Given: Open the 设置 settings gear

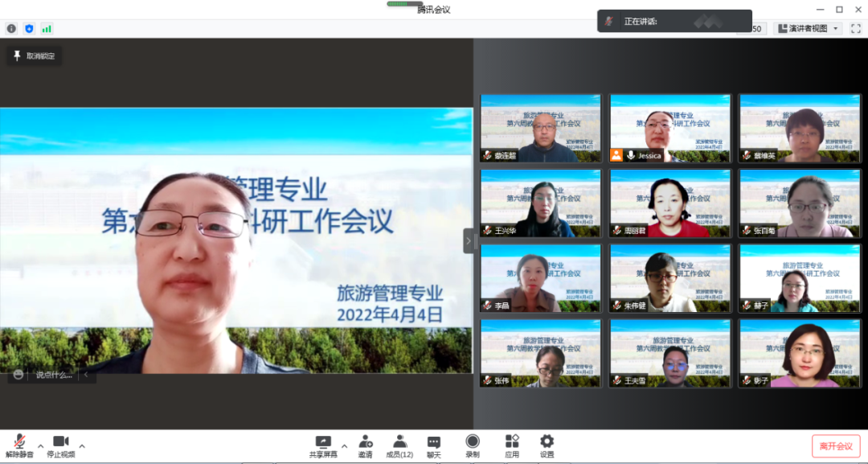Looking at the screenshot, I should tap(547, 446).
